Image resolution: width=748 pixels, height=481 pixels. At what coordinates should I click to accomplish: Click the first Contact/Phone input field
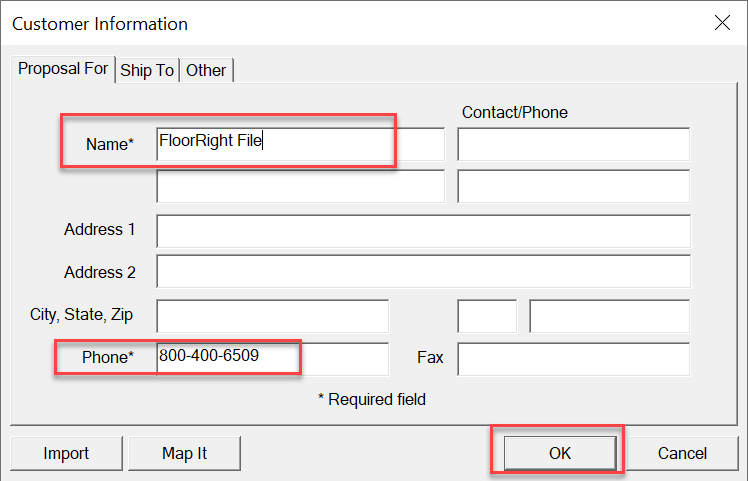coord(573,144)
